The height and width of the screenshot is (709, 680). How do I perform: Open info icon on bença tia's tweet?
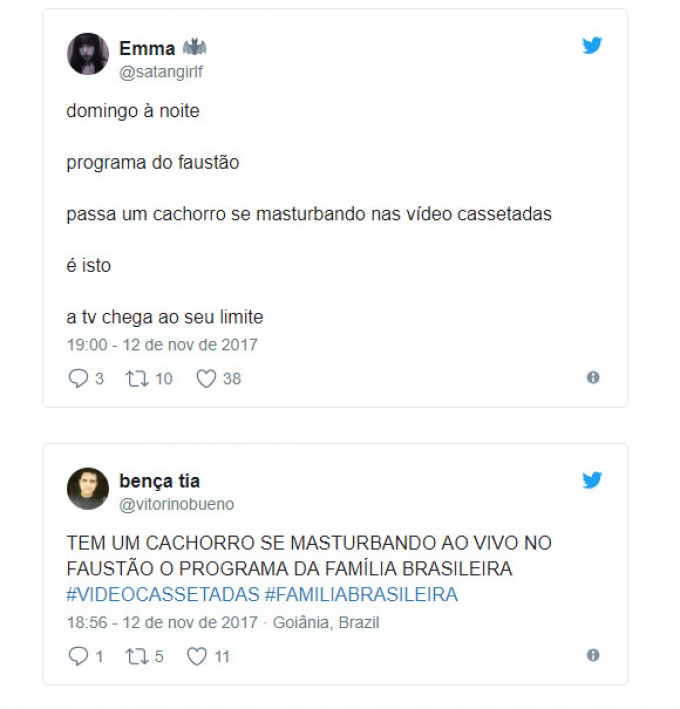[x=593, y=655]
